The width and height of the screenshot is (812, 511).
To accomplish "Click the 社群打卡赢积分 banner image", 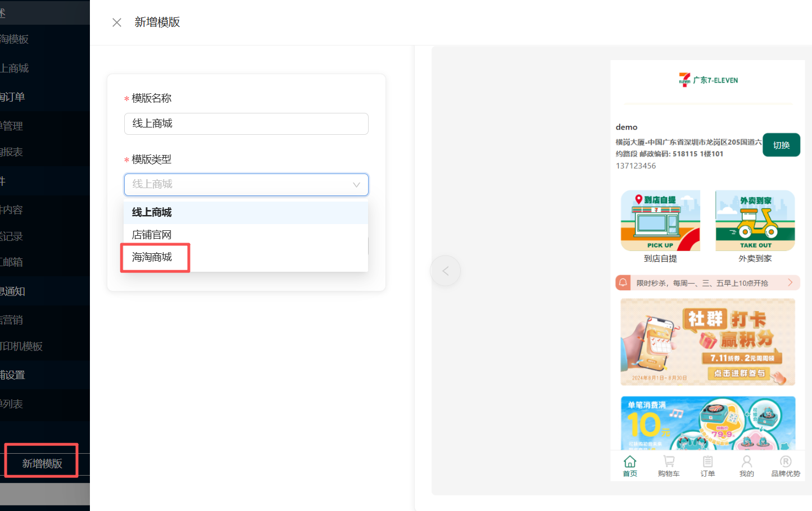I will point(707,342).
